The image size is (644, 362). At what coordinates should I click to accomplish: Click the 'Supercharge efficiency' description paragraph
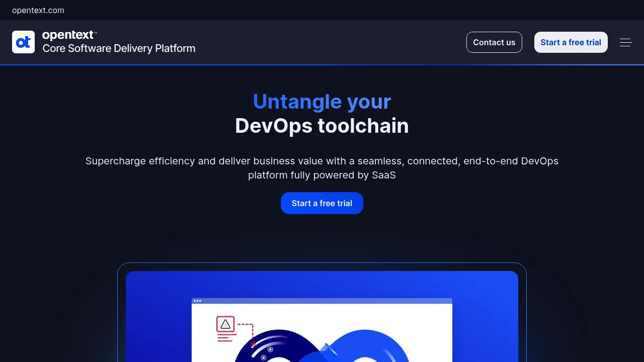pyautogui.click(x=322, y=168)
